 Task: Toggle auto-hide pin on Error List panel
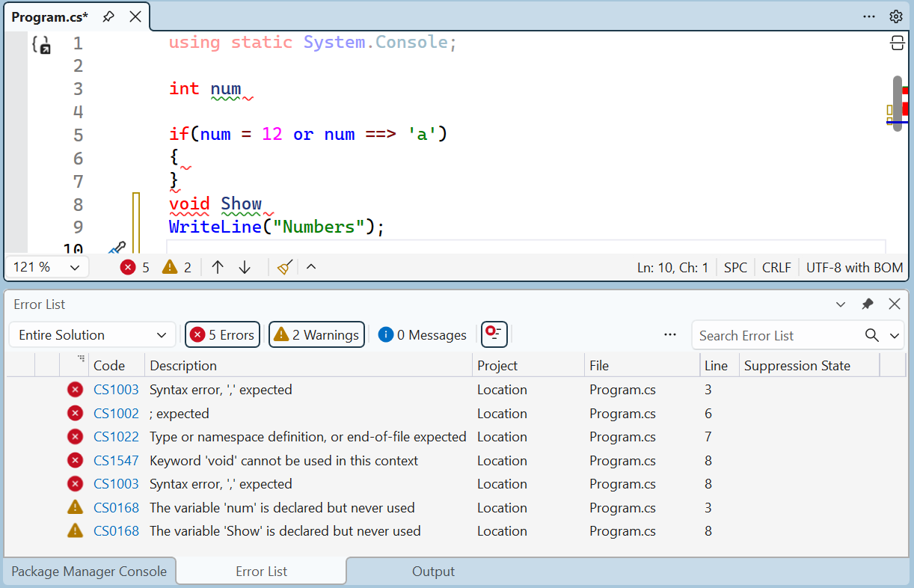(x=868, y=304)
